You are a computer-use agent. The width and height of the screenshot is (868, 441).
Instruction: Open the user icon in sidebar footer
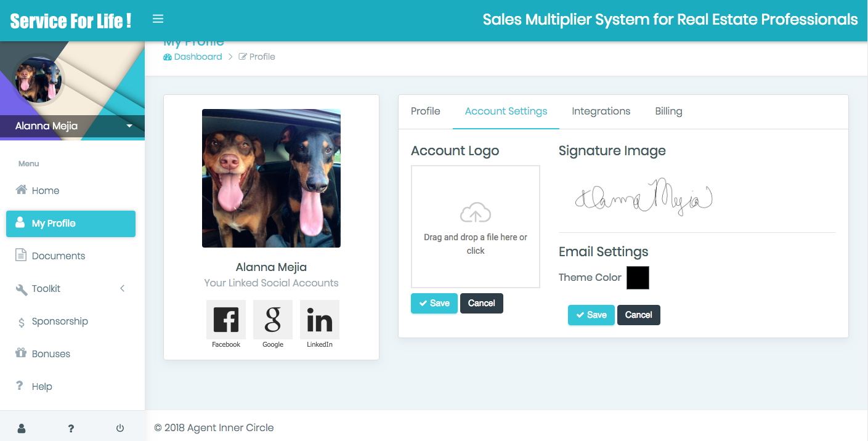tap(22, 428)
